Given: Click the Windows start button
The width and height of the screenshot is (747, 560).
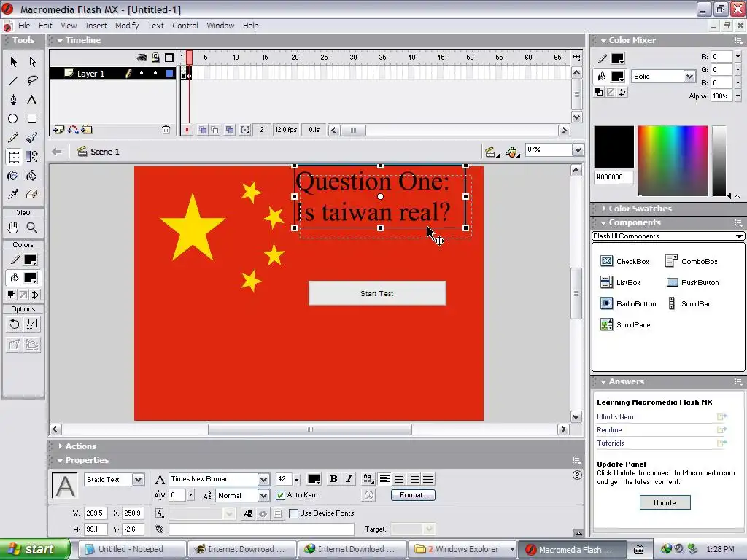Looking at the screenshot, I should point(35,549).
